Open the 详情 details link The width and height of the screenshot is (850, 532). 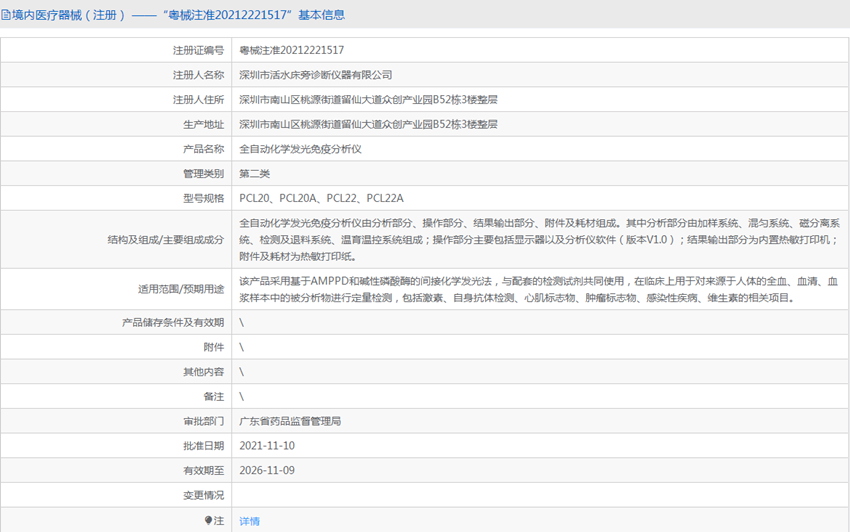[x=250, y=521]
